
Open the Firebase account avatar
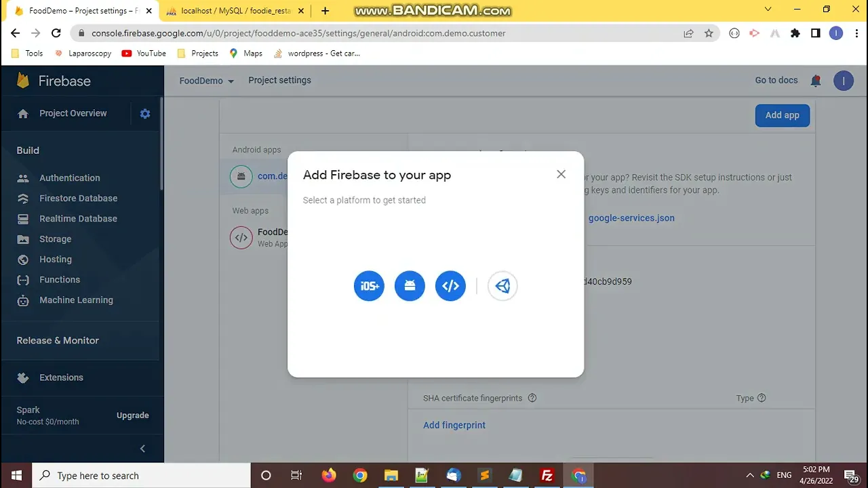[844, 81]
